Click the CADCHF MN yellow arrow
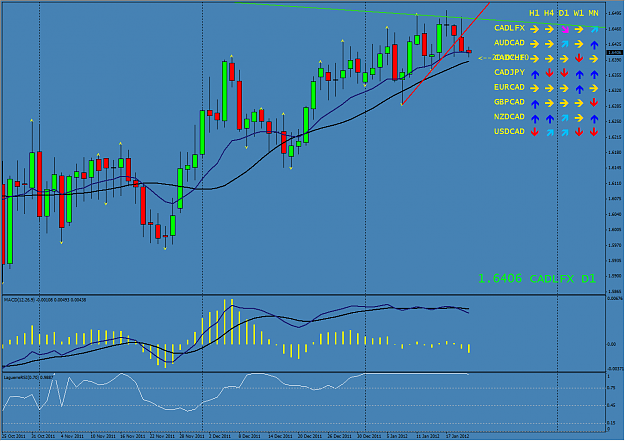Screen dimensions: 625x441 (x=594, y=59)
